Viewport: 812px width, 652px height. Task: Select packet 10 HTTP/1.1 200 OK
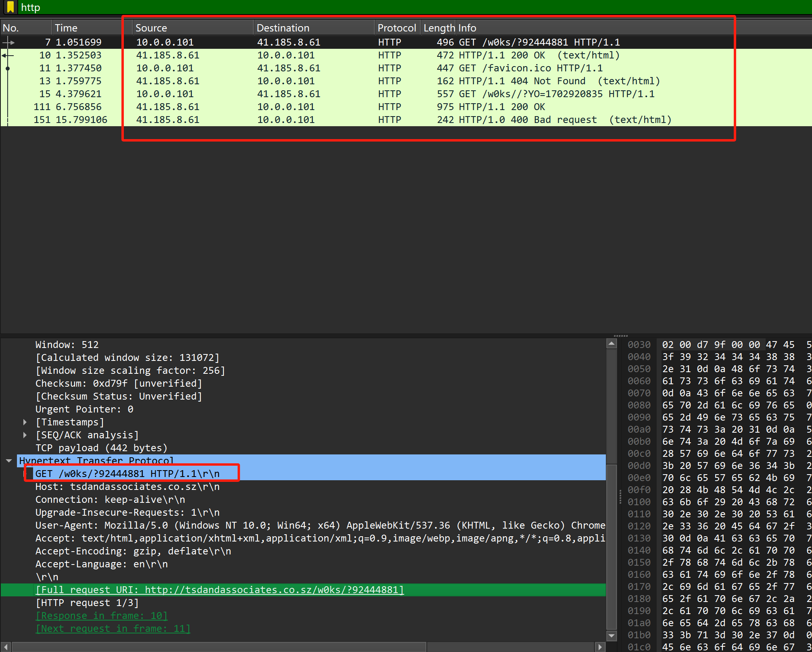[406, 55]
